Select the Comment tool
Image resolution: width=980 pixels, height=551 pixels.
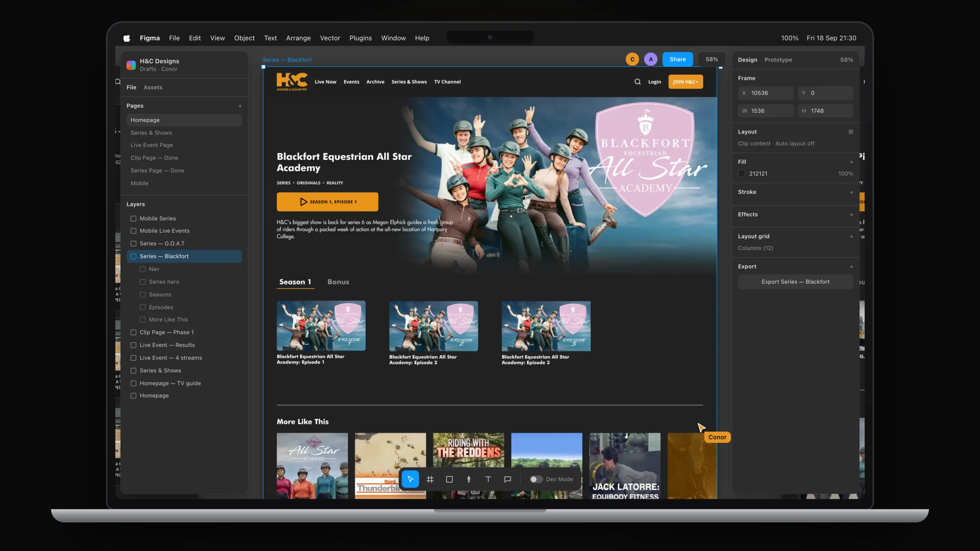click(x=508, y=479)
